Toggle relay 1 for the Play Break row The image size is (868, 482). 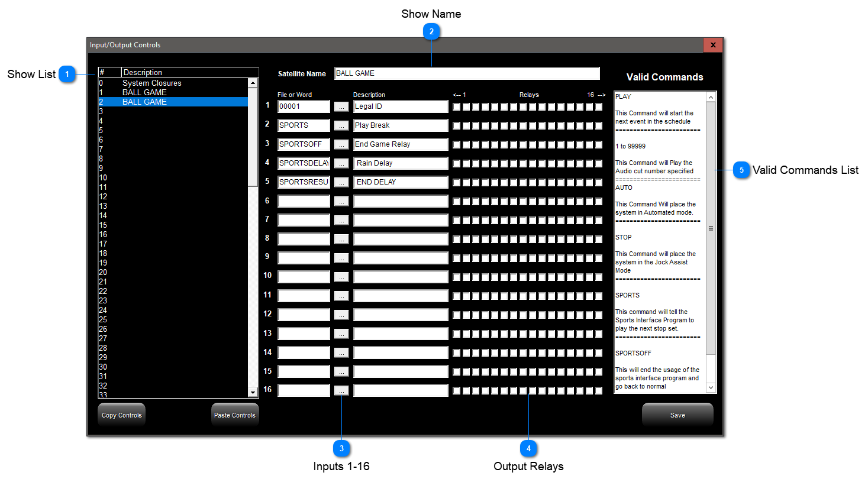pyautogui.click(x=457, y=126)
